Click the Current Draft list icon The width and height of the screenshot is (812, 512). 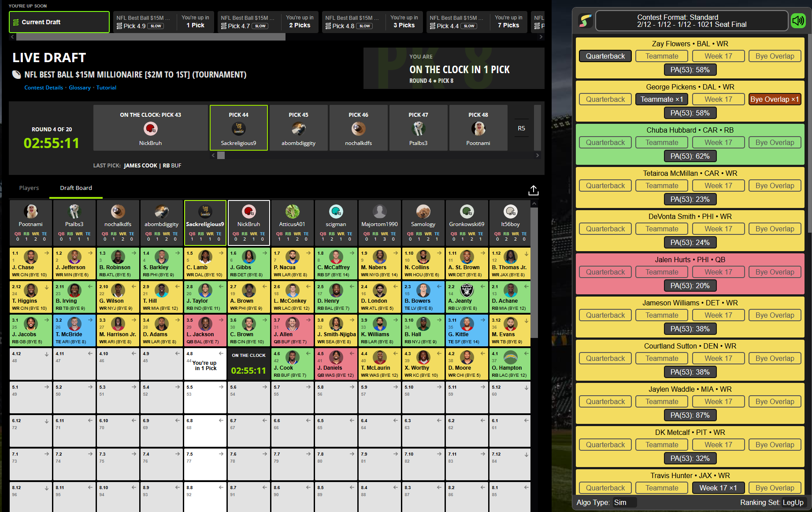point(16,22)
